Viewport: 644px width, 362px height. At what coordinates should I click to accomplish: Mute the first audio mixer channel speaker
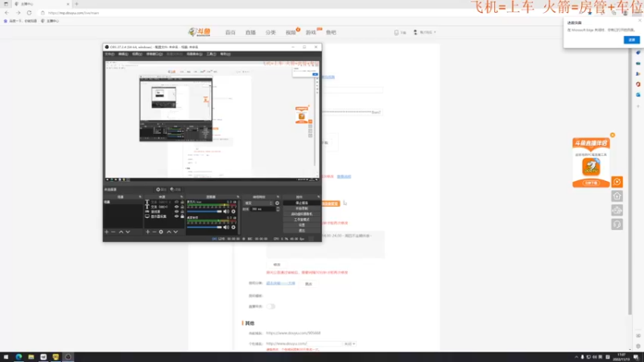(x=225, y=212)
